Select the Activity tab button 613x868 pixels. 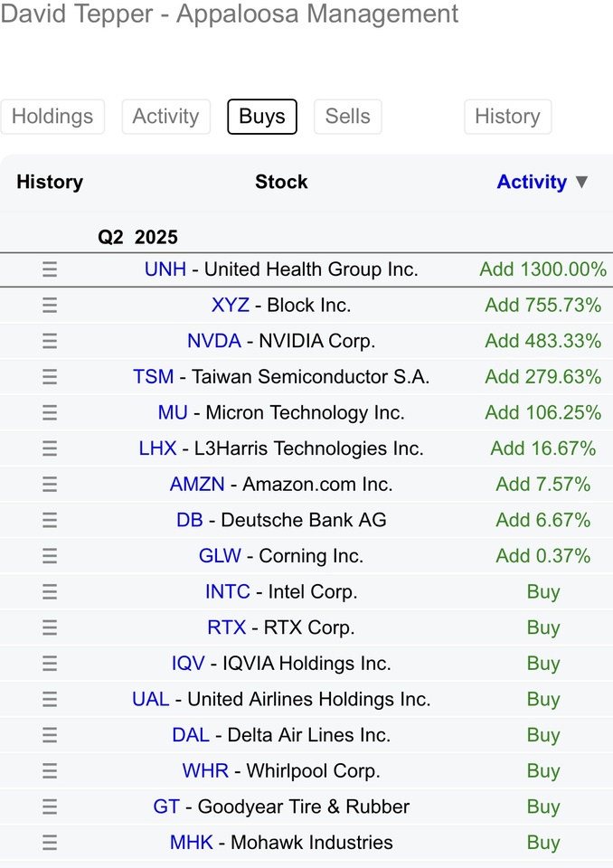166,117
